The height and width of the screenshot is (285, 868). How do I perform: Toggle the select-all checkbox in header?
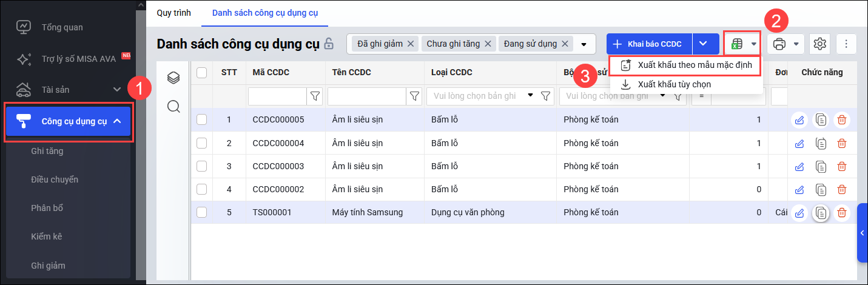202,73
